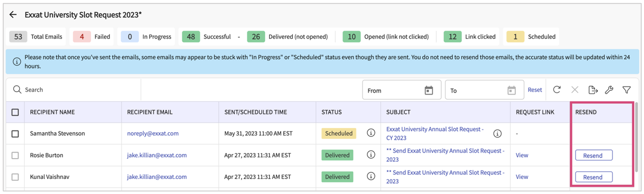Image resolution: width=644 pixels, height=194 pixels.
Task: Sort by Recipient Name column header
Action: (x=52, y=112)
